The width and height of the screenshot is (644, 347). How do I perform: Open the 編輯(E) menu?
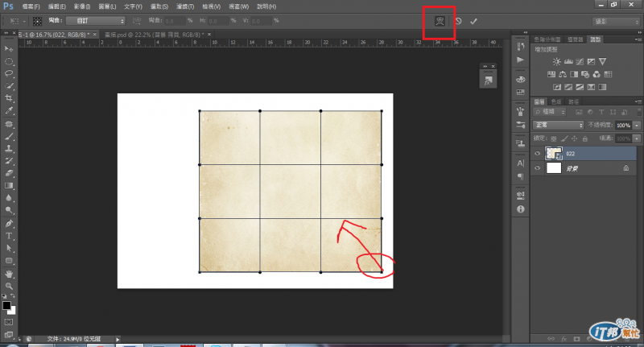[56, 6]
